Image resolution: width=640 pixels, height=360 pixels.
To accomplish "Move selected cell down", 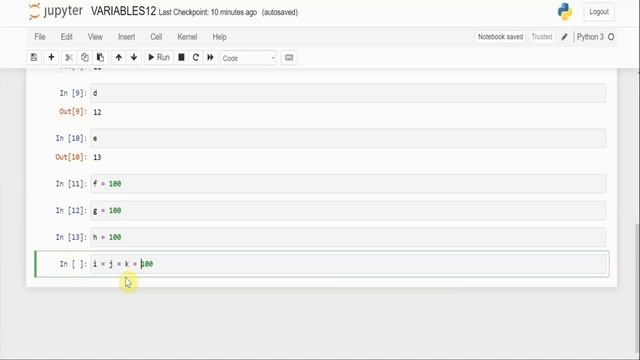I will point(134,58).
